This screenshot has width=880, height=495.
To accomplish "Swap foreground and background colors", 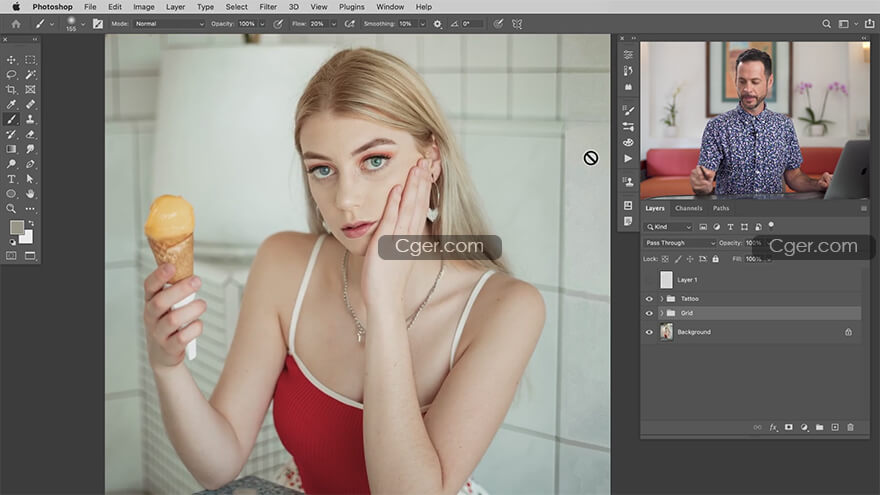I will pyautogui.click(x=31, y=223).
